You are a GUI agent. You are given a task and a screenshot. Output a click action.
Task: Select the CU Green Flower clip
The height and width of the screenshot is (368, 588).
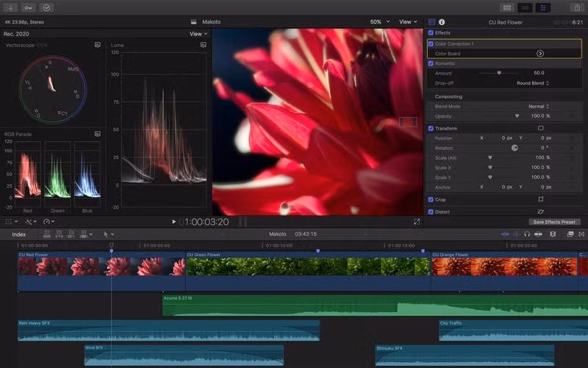point(308,271)
